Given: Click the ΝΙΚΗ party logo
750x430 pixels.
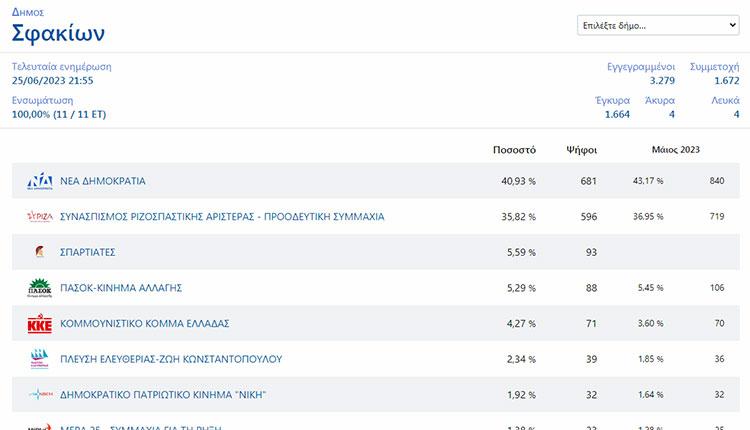Looking at the screenshot, I should 39,395.
